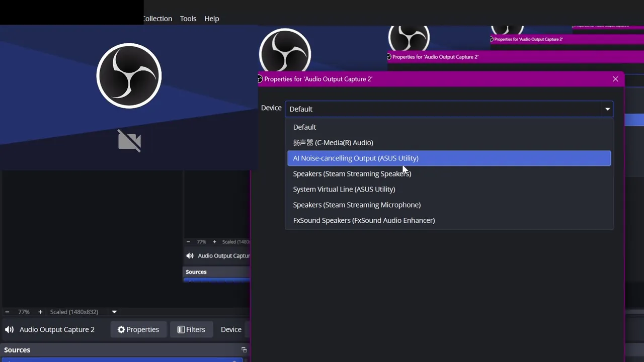Select AI Noise-cancelling Output (ASUS Utility)
Viewport: 644px width, 362px height.
tap(449, 158)
